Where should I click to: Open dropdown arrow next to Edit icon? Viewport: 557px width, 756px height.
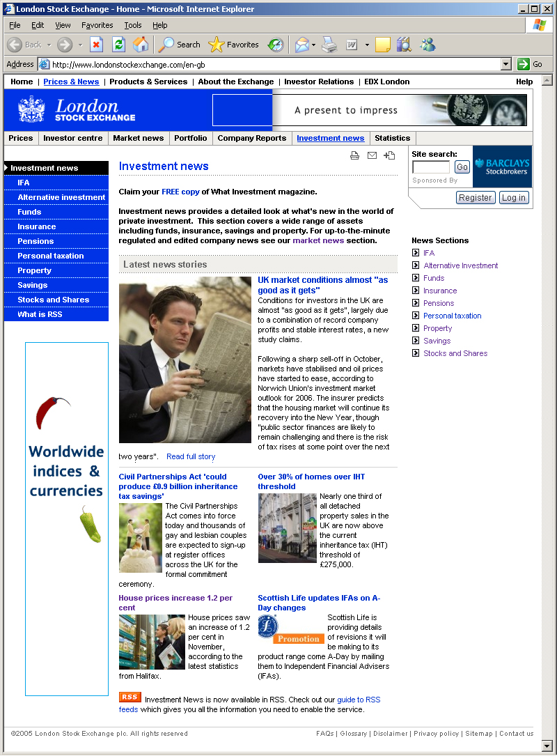pyautogui.click(x=367, y=45)
